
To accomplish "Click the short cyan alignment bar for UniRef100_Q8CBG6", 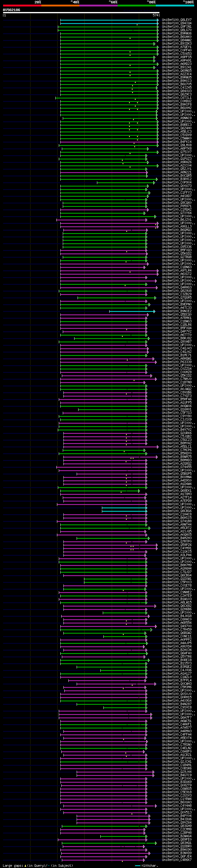I will (x=124, y=511).
